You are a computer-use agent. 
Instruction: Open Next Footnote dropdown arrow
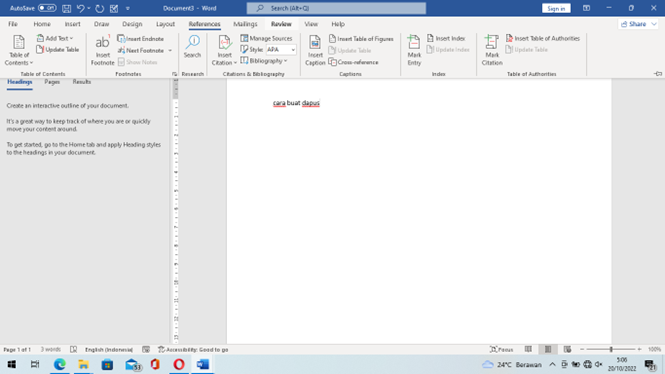tap(170, 50)
